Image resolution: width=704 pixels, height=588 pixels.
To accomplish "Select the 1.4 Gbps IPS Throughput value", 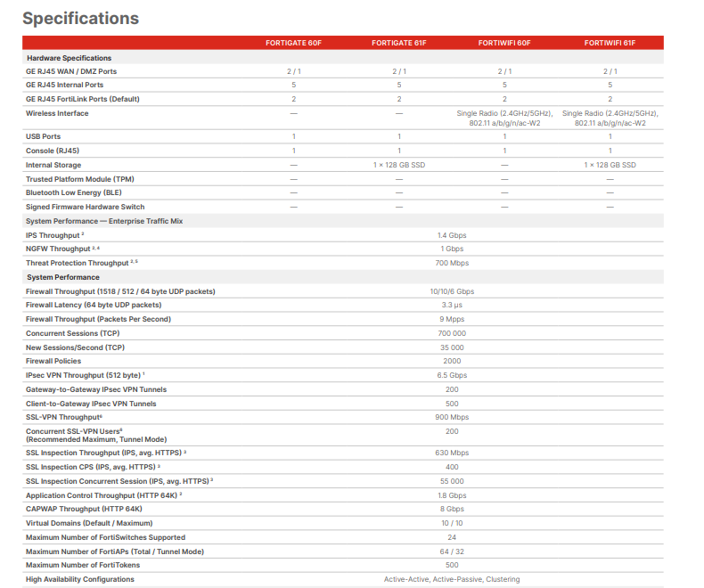I will [452, 235].
